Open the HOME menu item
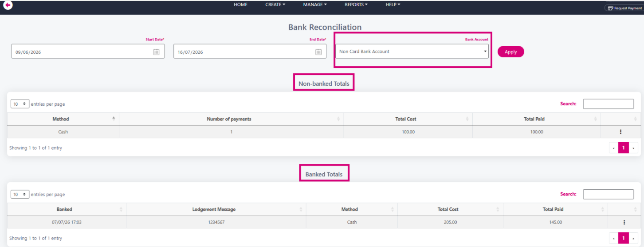The height and width of the screenshot is (247, 644). [240, 4]
